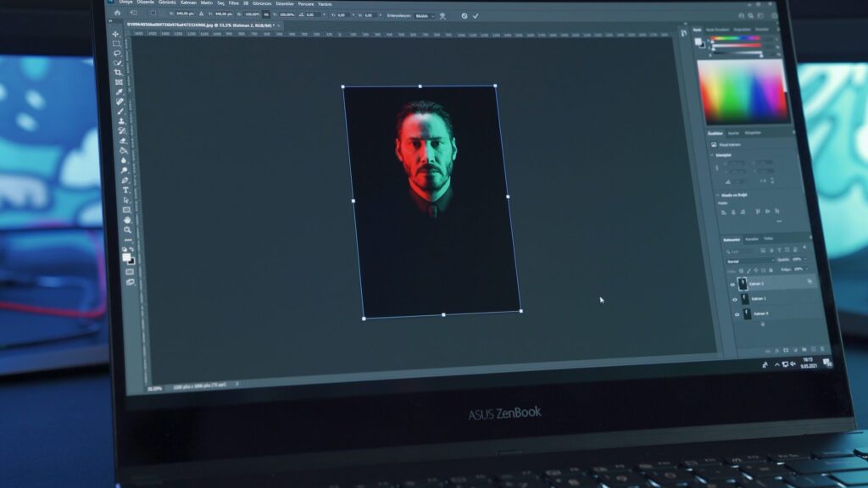This screenshot has height=488, width=868.
Task: Switch to the Kanallar tab
Action: 752,239
